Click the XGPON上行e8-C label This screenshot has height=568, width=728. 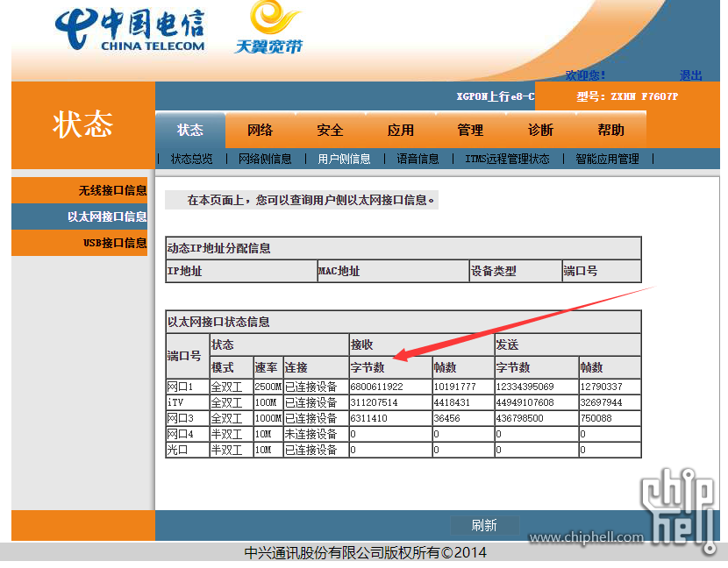pos(495,96)
